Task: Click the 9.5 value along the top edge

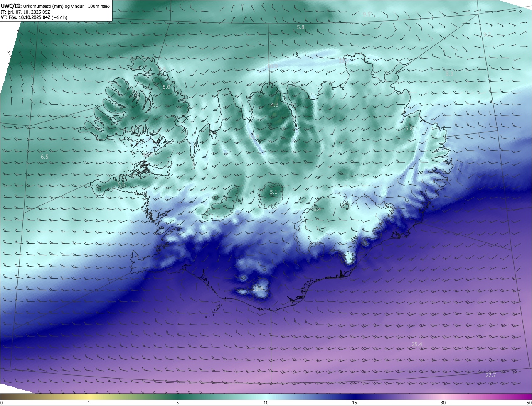Action: 367,15
